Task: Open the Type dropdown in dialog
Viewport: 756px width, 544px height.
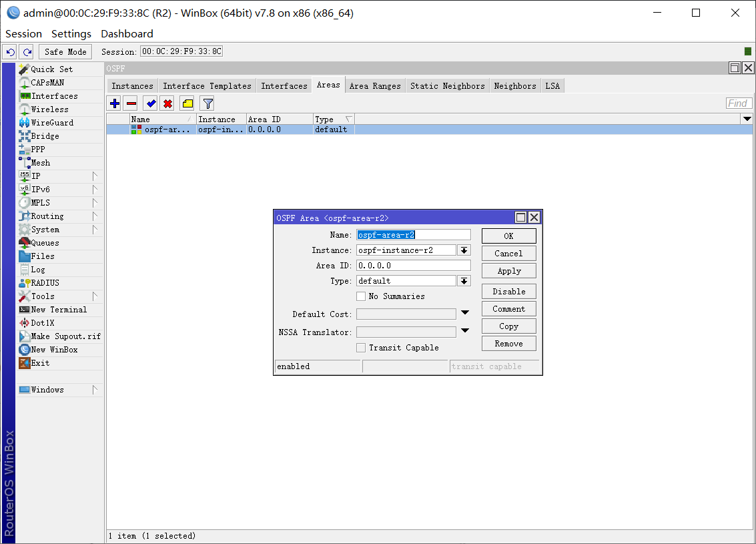Action: click(x=464, y=281)
